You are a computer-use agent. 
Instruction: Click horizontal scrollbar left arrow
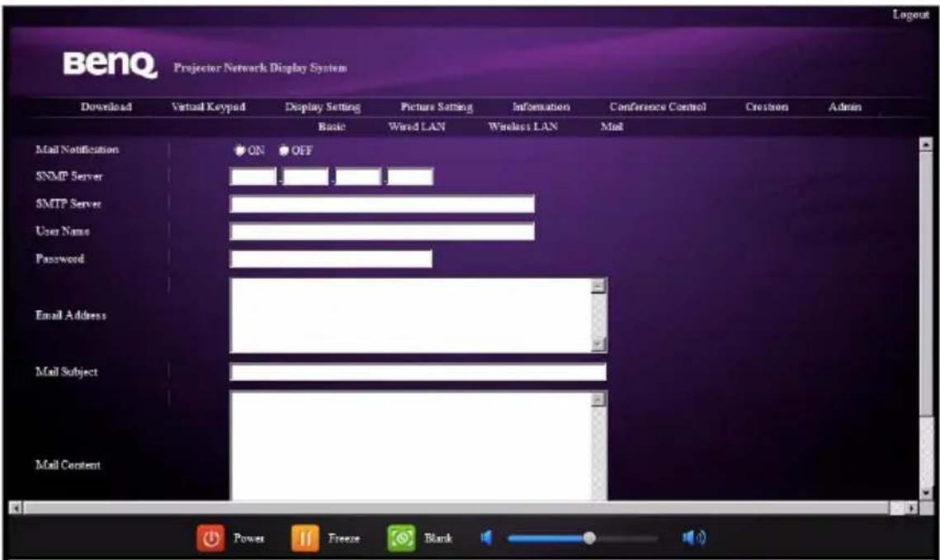(x=17, y=508)
